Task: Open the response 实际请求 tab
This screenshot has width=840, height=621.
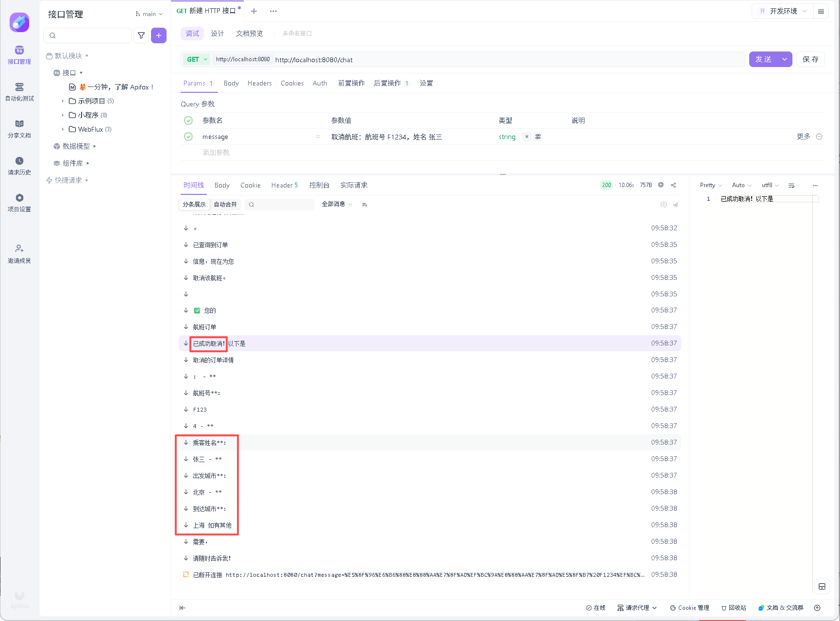Action: tap(354, 185)
